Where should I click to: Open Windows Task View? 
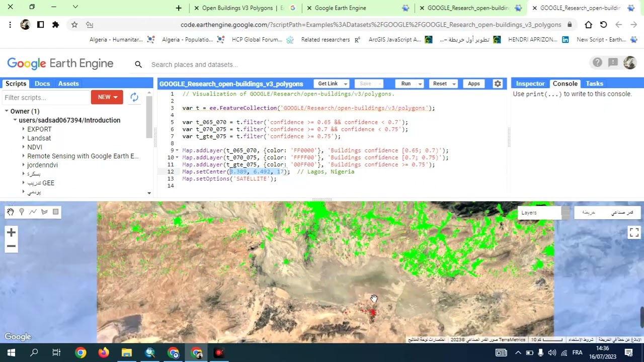pyautogui.click(x=56, y=353)
